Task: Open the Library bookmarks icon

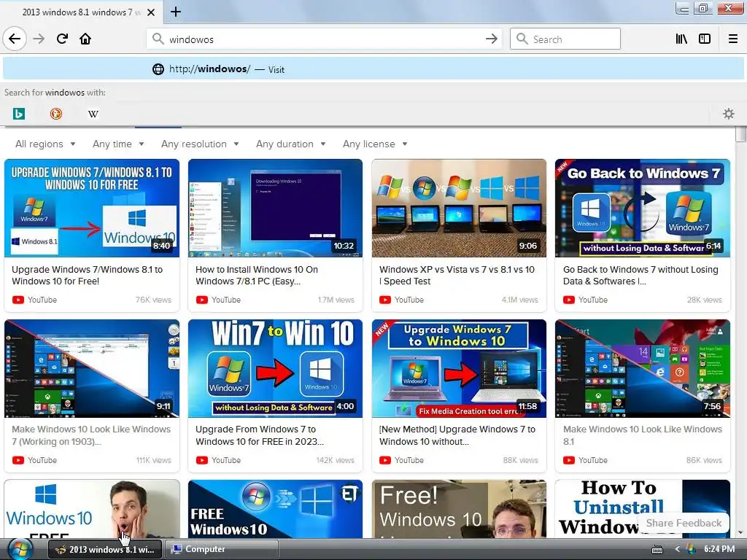Action: pos(681,39)
